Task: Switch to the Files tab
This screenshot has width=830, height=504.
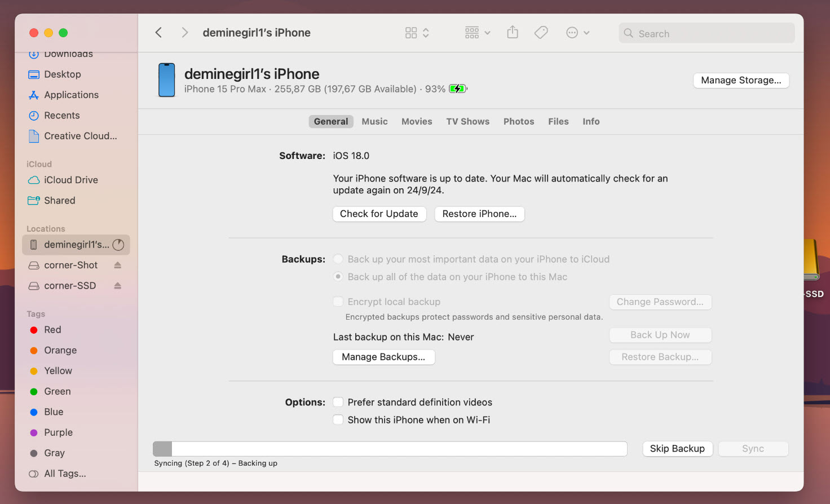Action: pos(558,121)
